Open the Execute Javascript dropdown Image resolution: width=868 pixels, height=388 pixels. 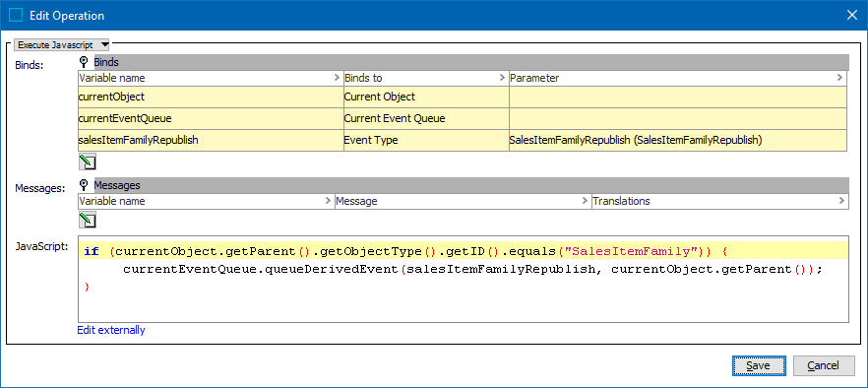pyautogui.click(x=61, y=45)
